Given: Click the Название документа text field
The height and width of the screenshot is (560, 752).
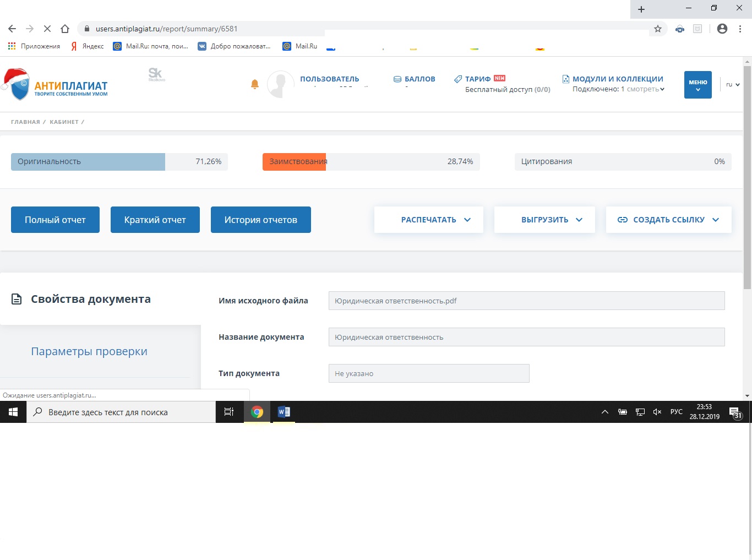Looking at the screenshot, I should (x=526, y=337).
